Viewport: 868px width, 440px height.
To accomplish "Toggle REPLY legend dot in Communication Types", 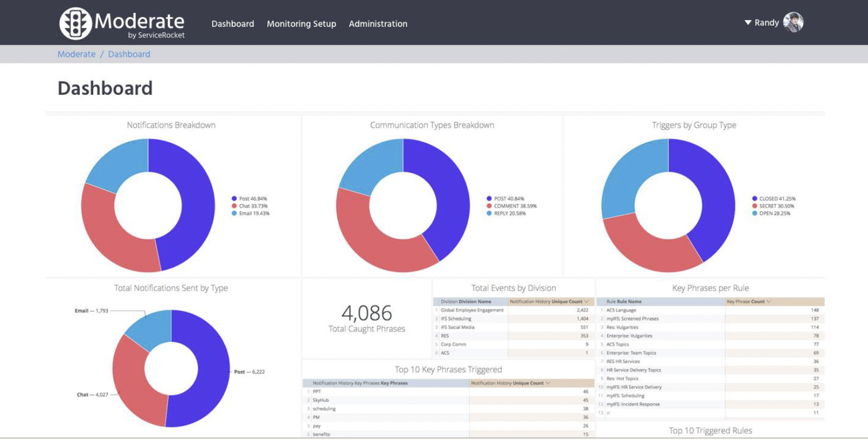I will (489, 213).
